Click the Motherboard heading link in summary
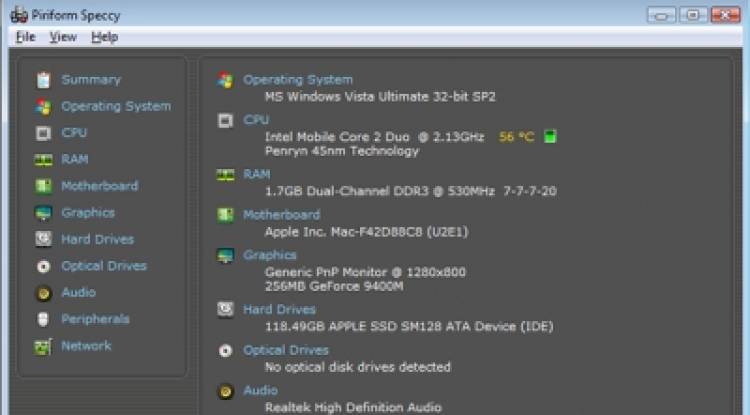 281,215
